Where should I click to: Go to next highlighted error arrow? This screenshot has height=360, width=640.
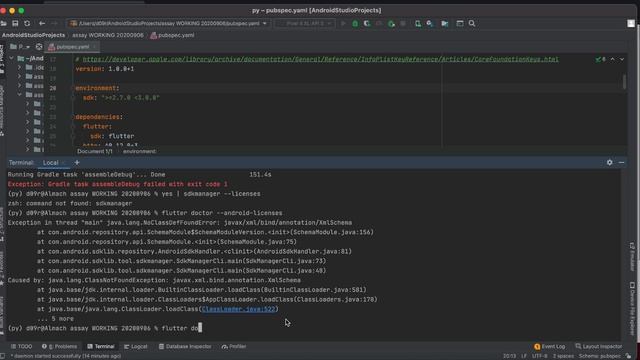pyautogui.click(x=622, y=59)
